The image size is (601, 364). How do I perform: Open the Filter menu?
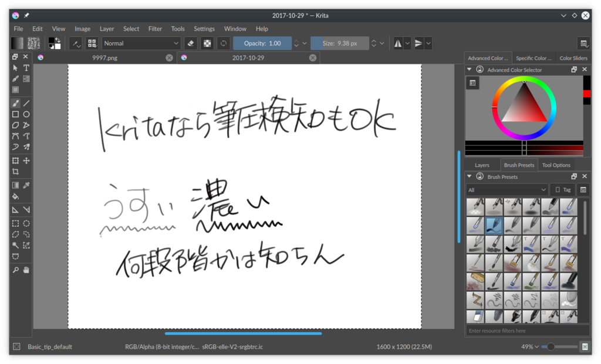point(155,29)
